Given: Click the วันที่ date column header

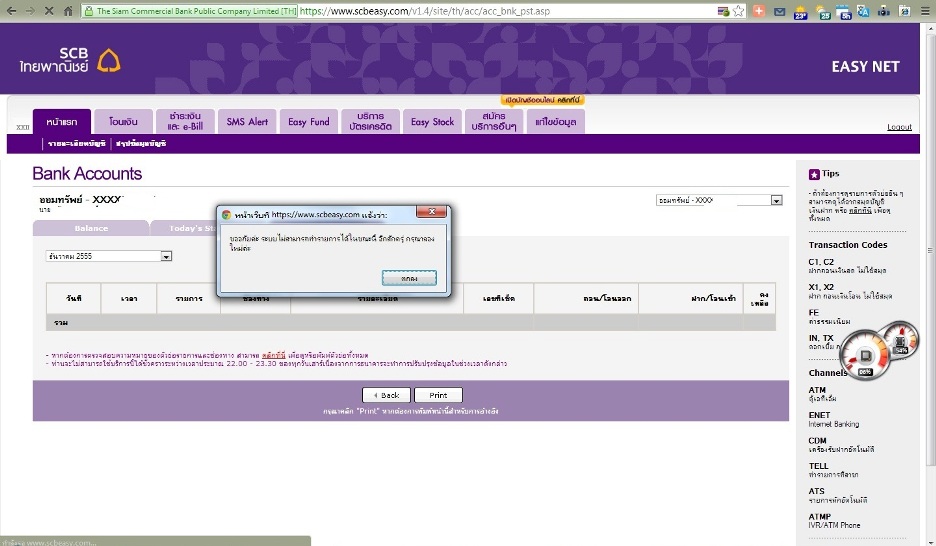Looking at the screenshot, I should click(x=74, y=298).
